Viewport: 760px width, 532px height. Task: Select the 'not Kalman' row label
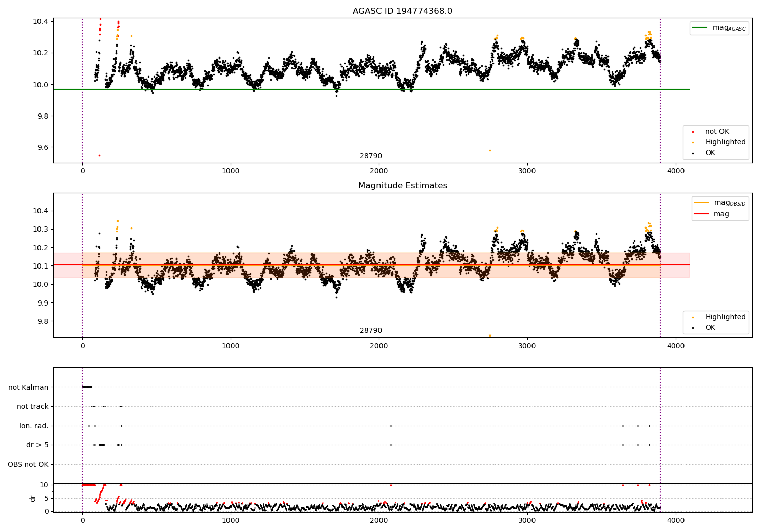[x=28, y=388]
